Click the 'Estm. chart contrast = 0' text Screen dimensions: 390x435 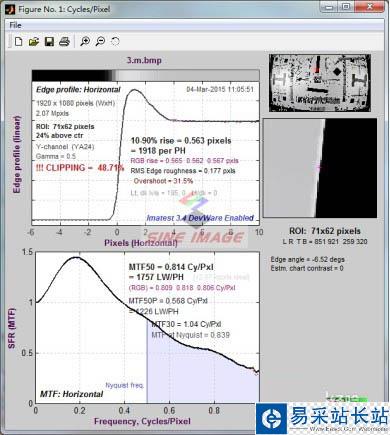click(307, 268)
